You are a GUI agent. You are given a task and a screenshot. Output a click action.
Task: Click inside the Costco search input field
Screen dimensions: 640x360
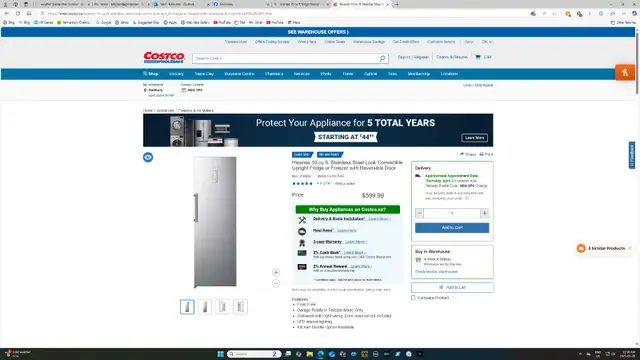tap(286, 58)
